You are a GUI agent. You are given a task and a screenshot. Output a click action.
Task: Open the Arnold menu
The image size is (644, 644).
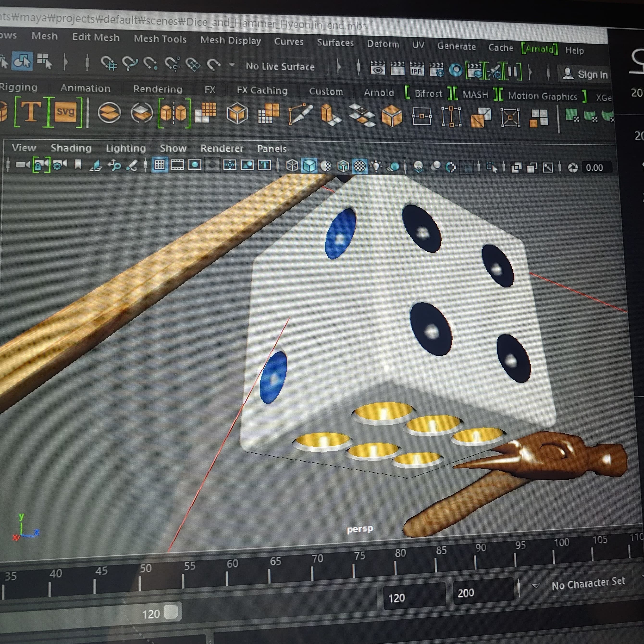tap(539, 49)
